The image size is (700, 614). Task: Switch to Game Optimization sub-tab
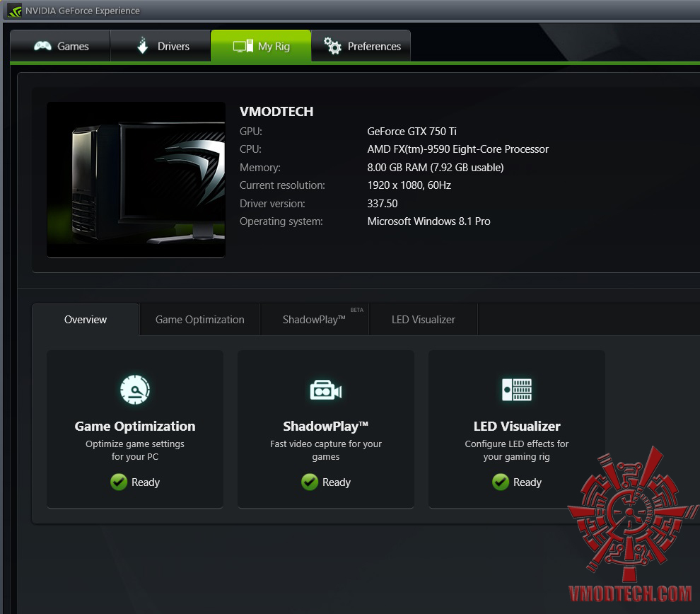tap(199, 320)
